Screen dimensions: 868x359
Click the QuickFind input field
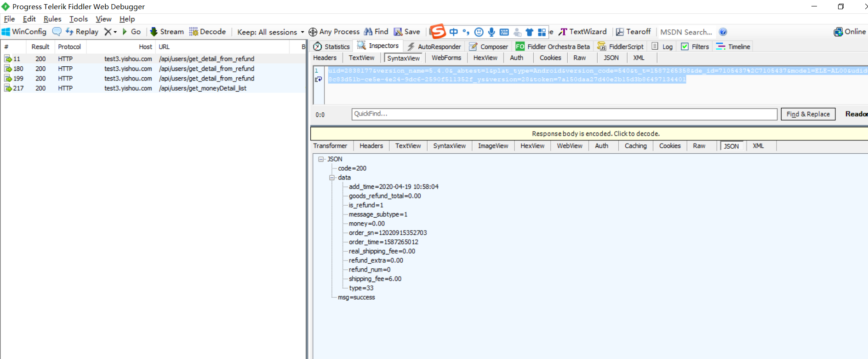click(x=564, y=114)
